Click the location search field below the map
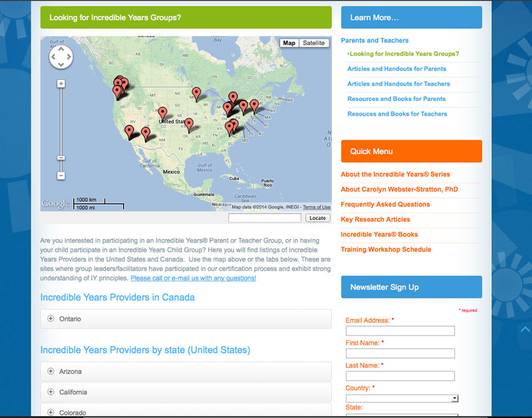 pyautogui.click(x=265, y=218)
